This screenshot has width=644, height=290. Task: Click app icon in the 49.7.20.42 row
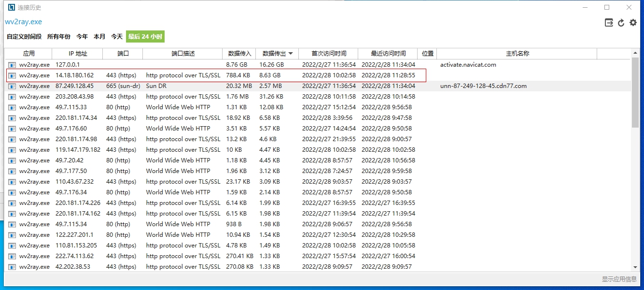[x=12, y=160]
